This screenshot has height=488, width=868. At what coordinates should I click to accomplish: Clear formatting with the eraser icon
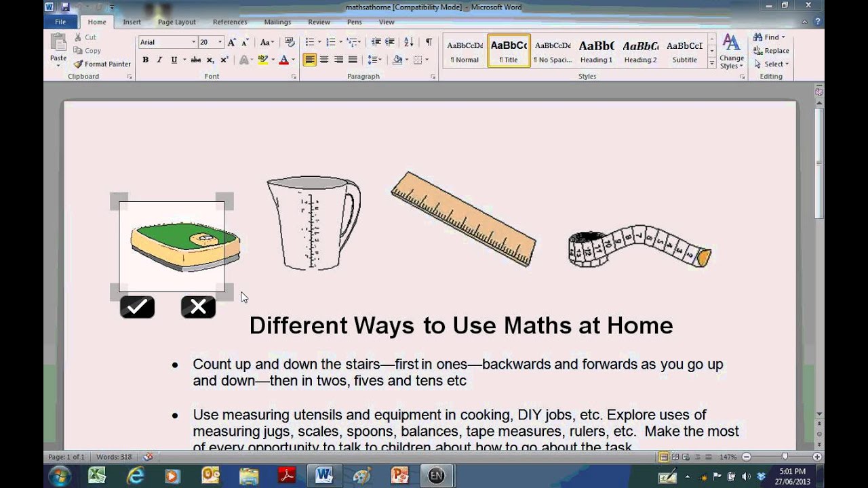(290, 42)
